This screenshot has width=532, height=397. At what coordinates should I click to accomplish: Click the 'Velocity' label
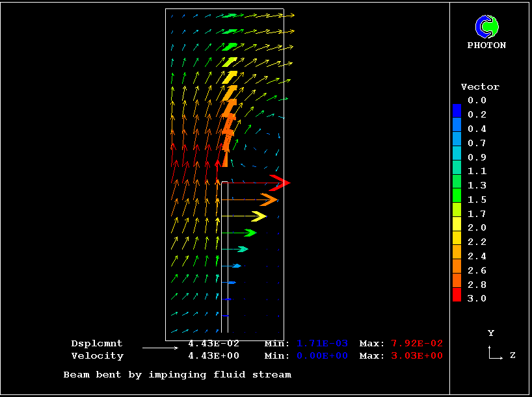tap(97, 355)
